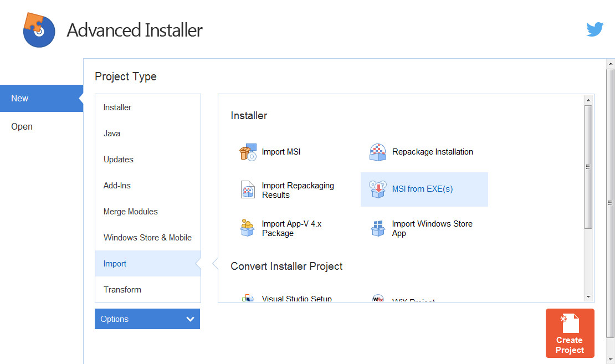Switch to the Open tab
Screen dimensions: 615x364
pos(42,127)
